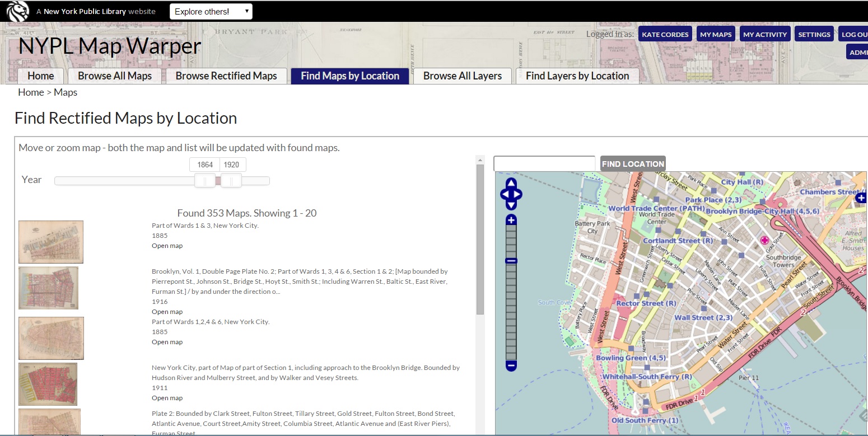Open the MY MAPS page

click(x=716, y=34)
